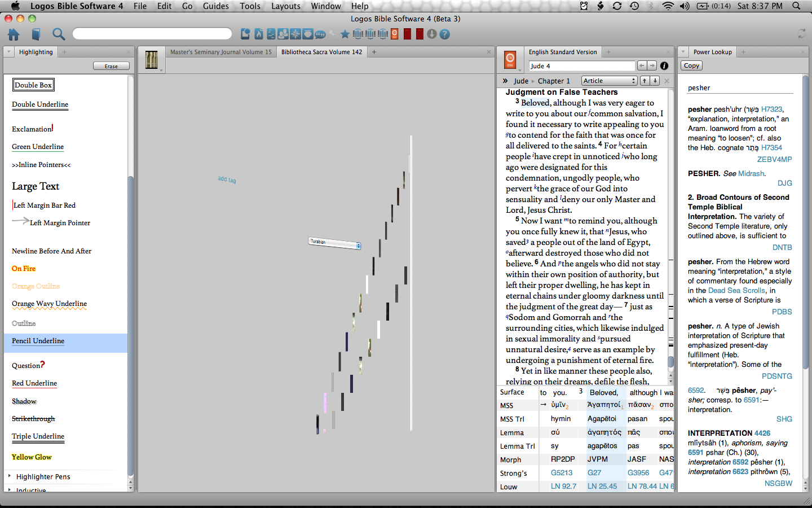The height and width of the screenshot is (508, 812).
Task: Open the Guides menu
Action: (x=216, y=6)
